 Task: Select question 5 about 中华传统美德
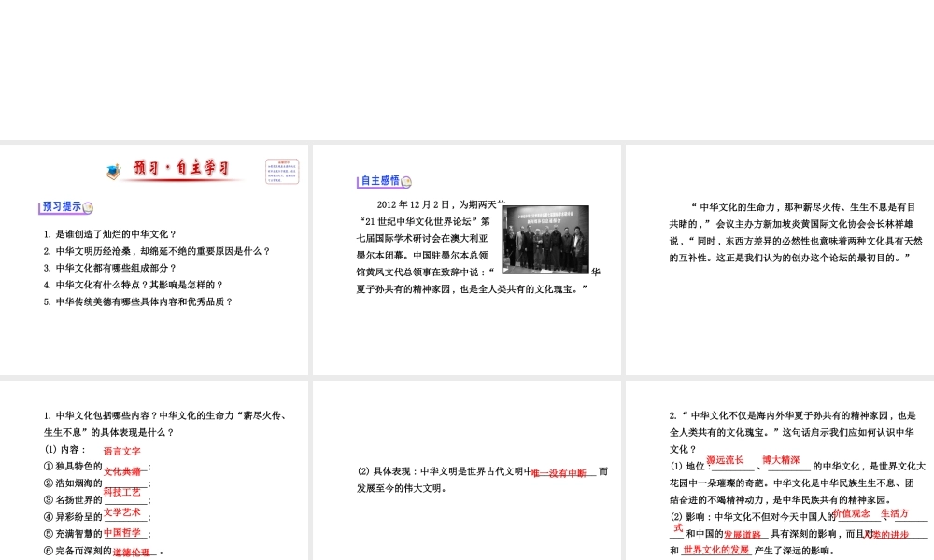(x=138, y=301)
